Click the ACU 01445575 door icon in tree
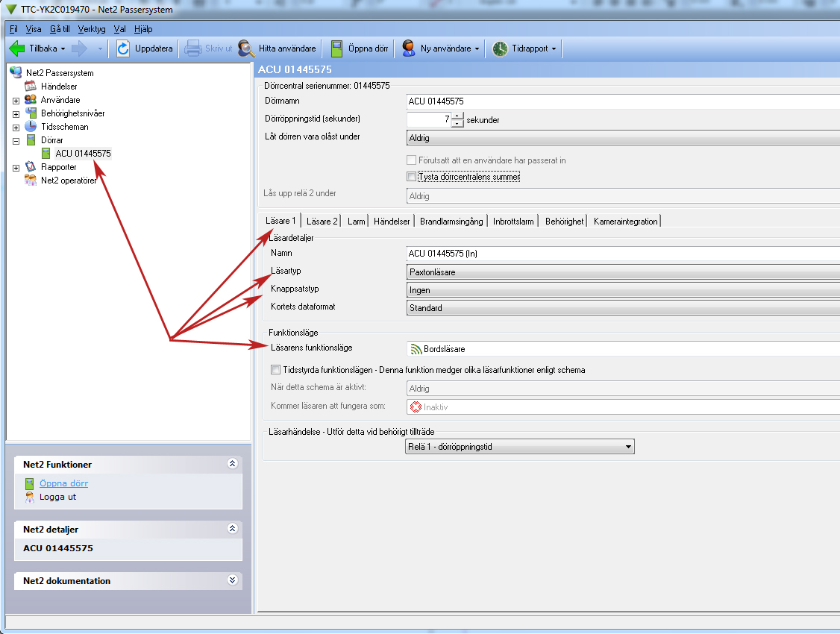 click(46, 153)
